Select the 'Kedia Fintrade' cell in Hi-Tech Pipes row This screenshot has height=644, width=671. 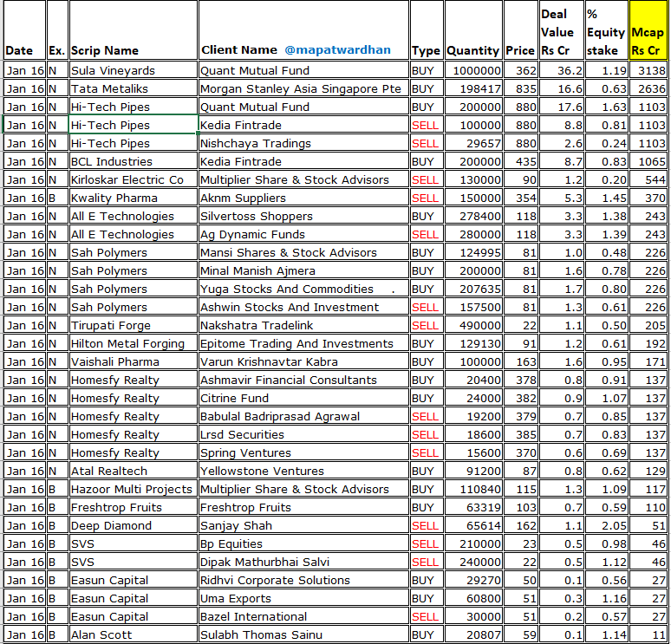click(x=303, y=125)
